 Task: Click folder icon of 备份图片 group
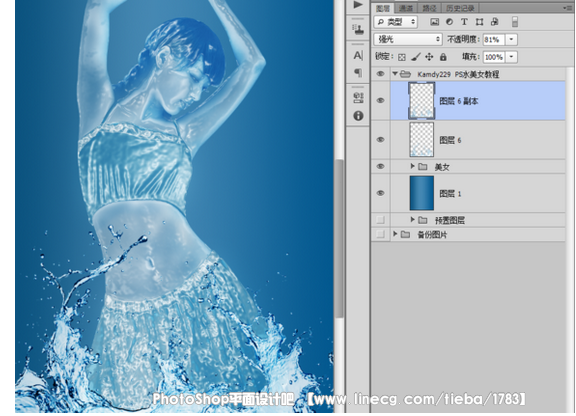click(405, 234)
